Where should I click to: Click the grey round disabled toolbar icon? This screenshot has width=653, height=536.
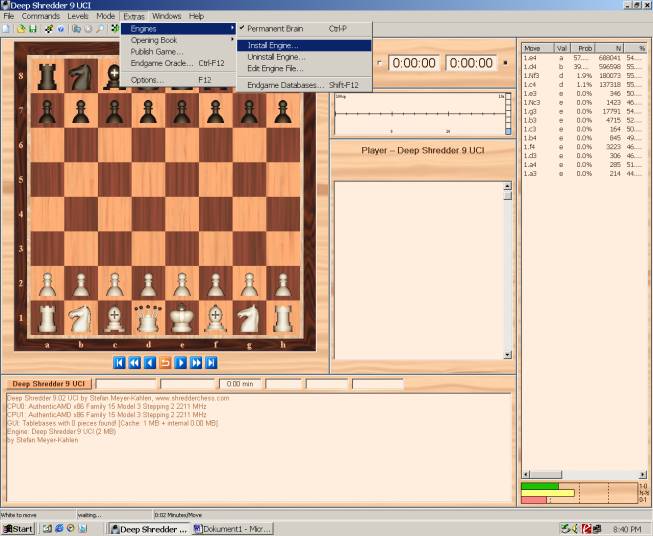click(x=88, y=28)
